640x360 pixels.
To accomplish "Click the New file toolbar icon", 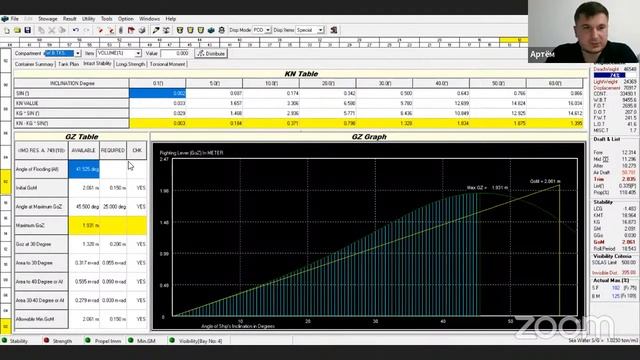I will pos(7,30).
